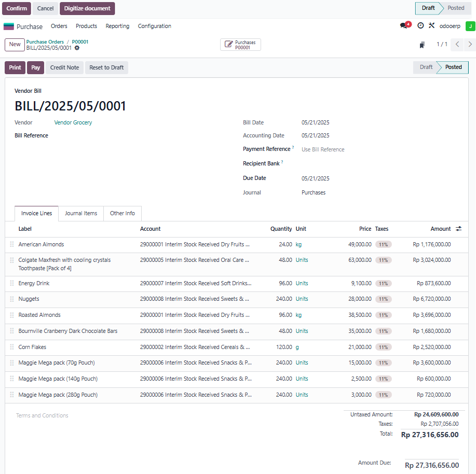This screenshot has width=476, height=474.
Task: Click the Recipient Bank help question mark
Action: (282, 162)
